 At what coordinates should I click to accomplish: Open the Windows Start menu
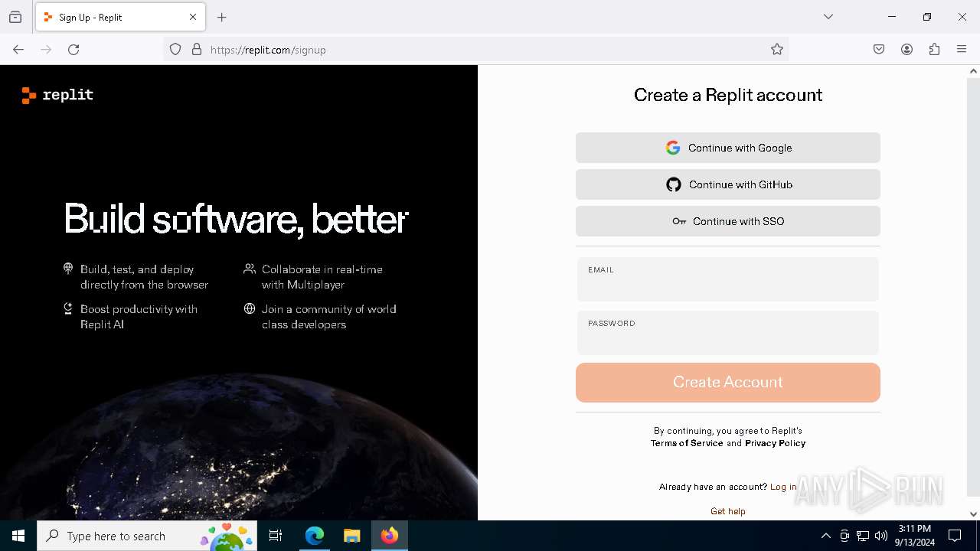click(x=18, y=536)
